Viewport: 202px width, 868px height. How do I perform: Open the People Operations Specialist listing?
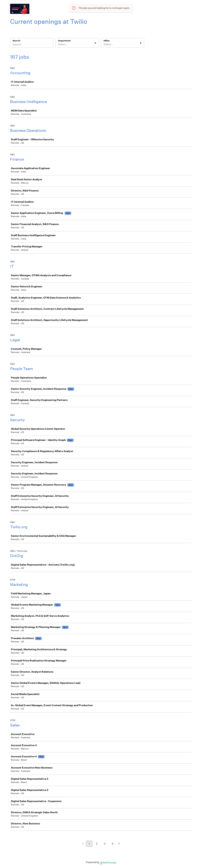click(101, 379)
